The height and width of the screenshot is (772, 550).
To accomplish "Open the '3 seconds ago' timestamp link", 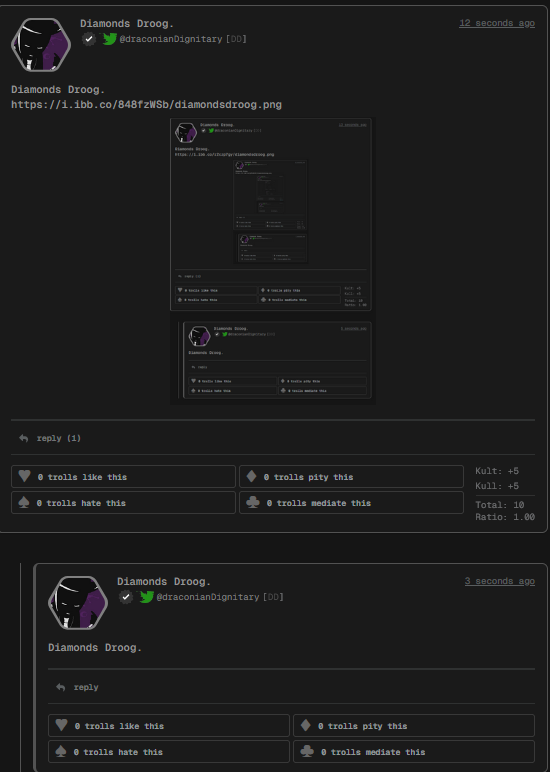I will coord(500,581).
